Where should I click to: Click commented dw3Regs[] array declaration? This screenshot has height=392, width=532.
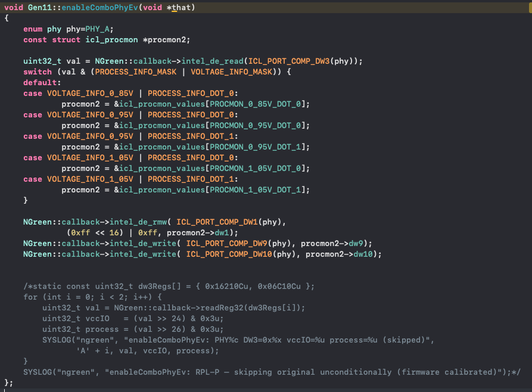[169, 287]
